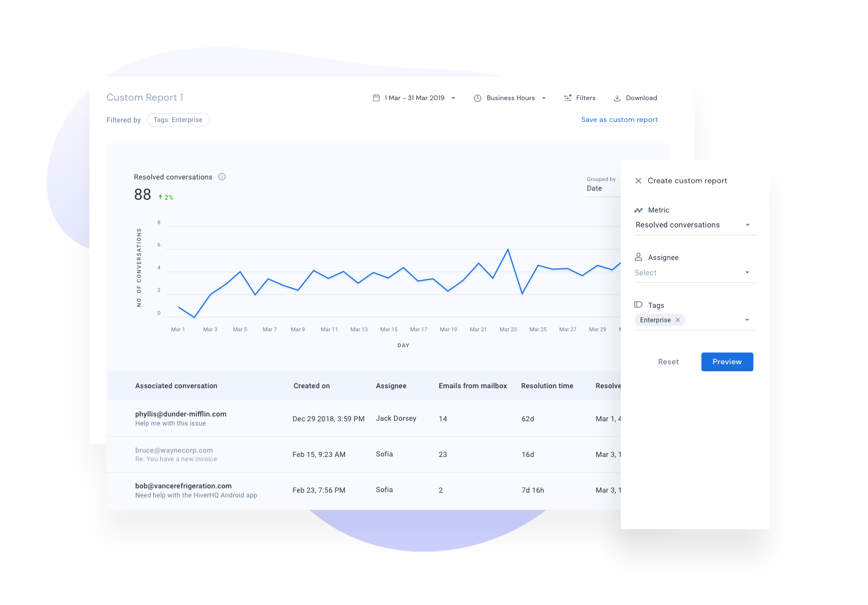Image resolution: width=868 pixels, height=605 pixels.
Task: Open the Assignee Select dropdown
Action: coord(748,272)
